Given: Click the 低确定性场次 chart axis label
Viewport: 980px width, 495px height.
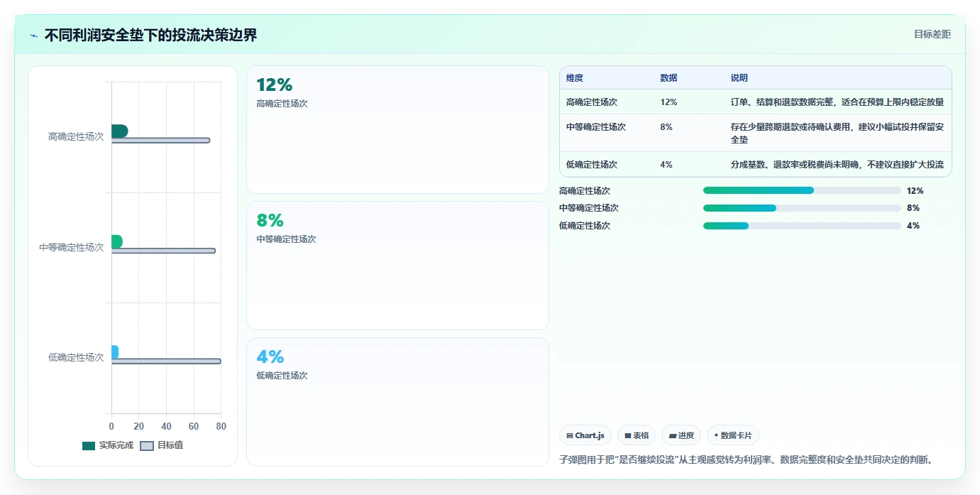Looking at the screenshot, I should 76,358.
